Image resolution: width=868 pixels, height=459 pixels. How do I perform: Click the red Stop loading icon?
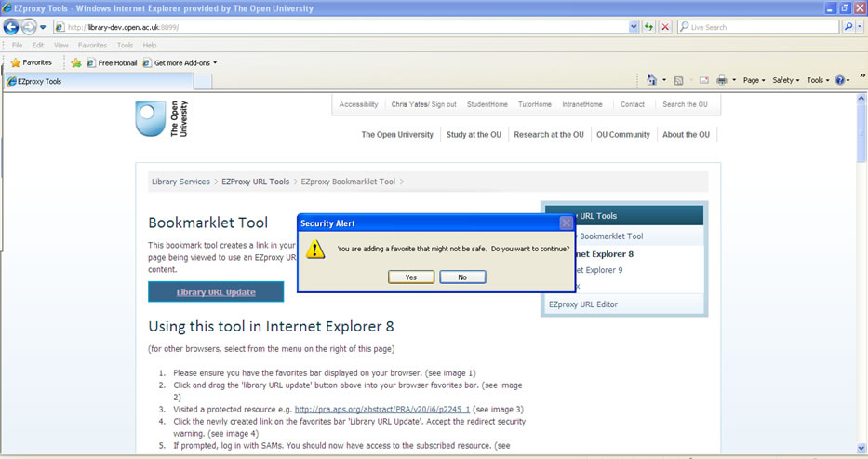(665, 27)
